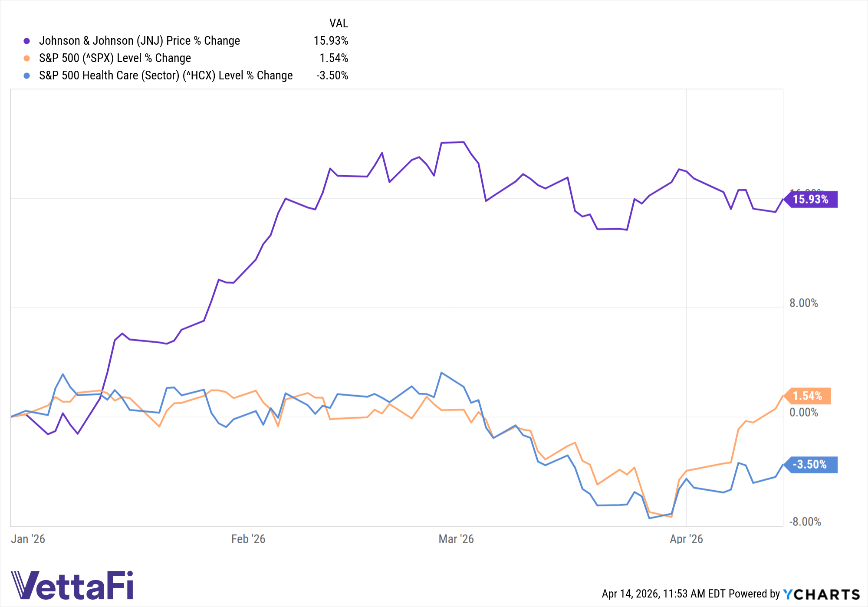Click the 8.00% y-axis label
The height and width of the screenshot is (607, 868).
tap(803, 303)
